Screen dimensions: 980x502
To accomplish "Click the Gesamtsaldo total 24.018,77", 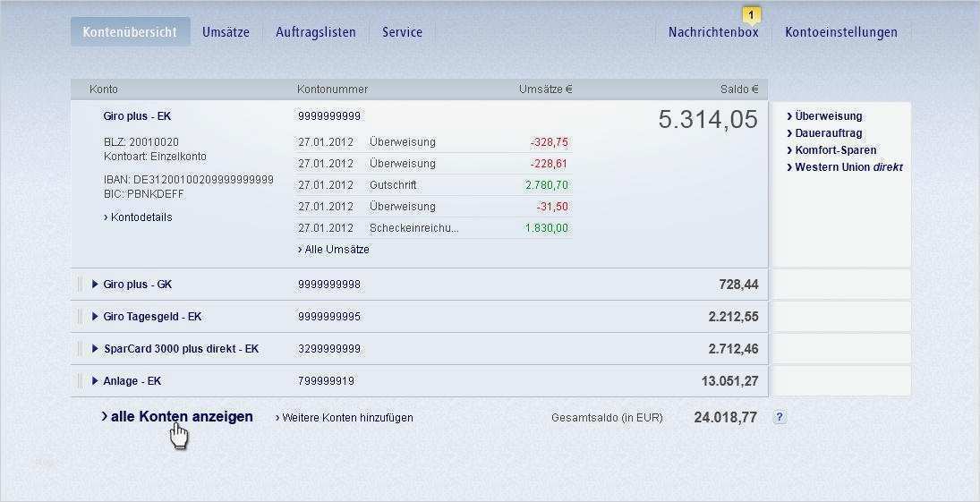I will tap(726, 418).
